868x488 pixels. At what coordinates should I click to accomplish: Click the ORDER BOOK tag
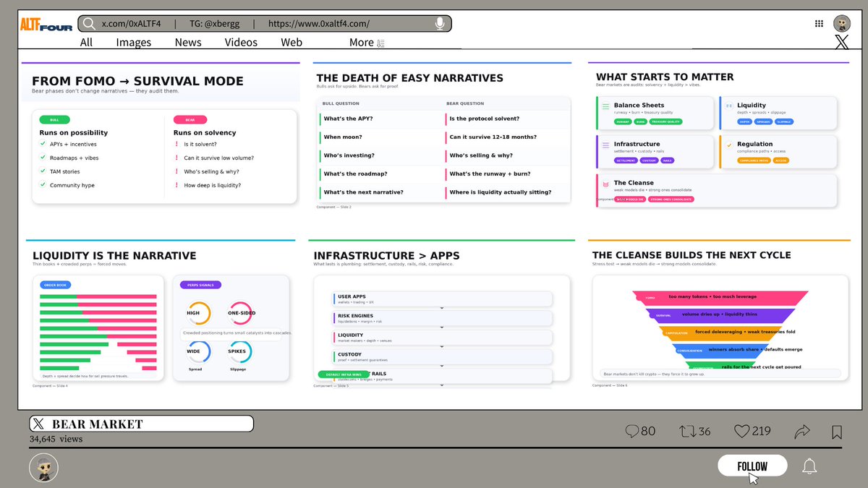click(56, 285)
